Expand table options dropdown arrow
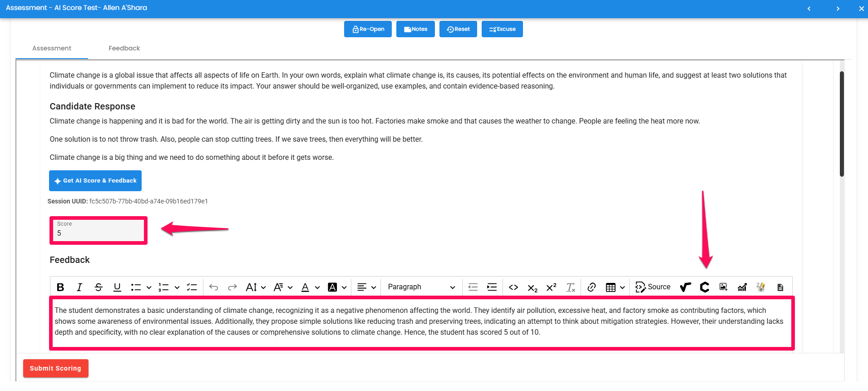The width and height of the screenshot is (868, 391). pyautogui.click(x=622, y=287)
